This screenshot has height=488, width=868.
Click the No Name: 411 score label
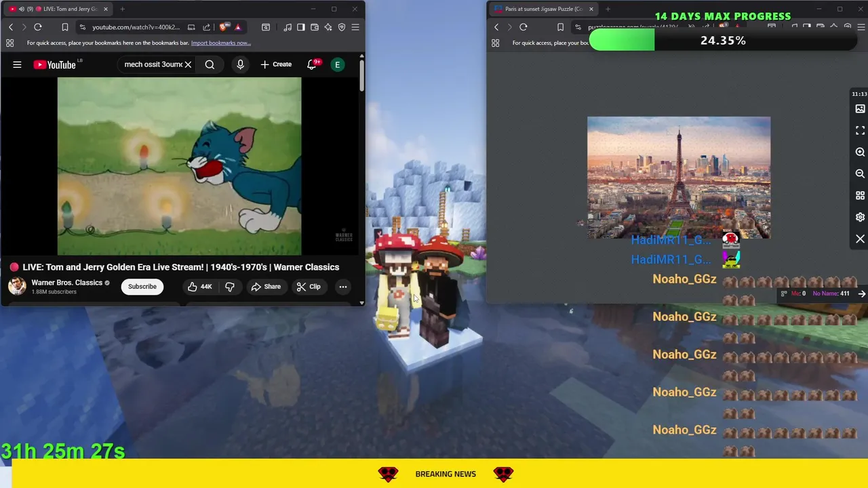coord(831,293)
